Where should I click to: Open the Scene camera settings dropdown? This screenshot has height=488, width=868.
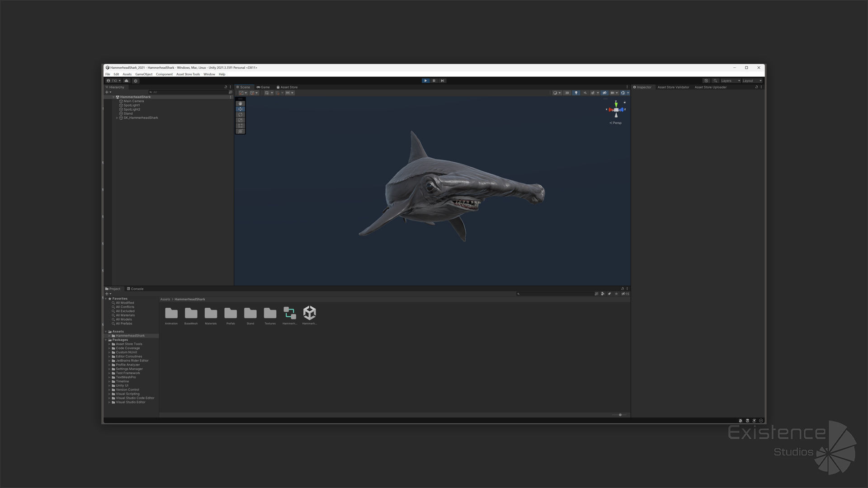point(614,93)
